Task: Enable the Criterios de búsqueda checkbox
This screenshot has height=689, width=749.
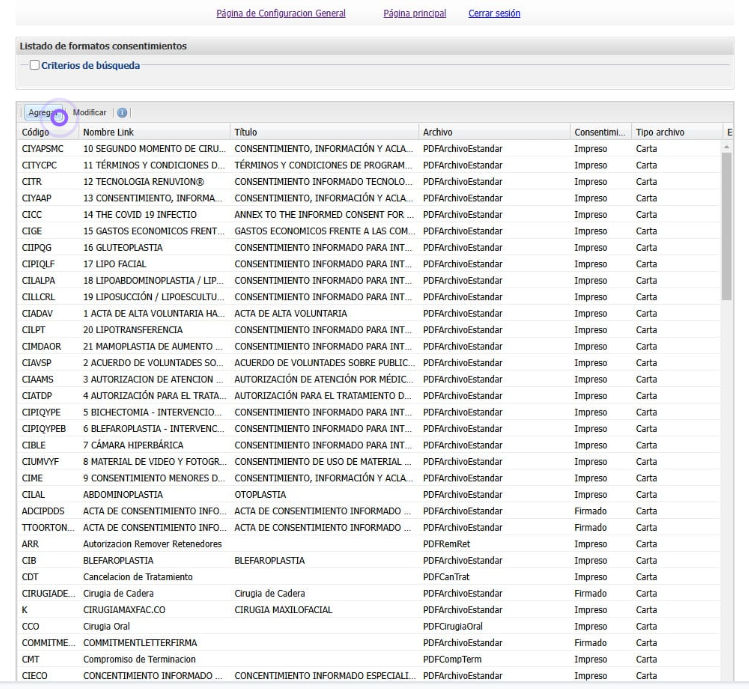Action: 35,66
